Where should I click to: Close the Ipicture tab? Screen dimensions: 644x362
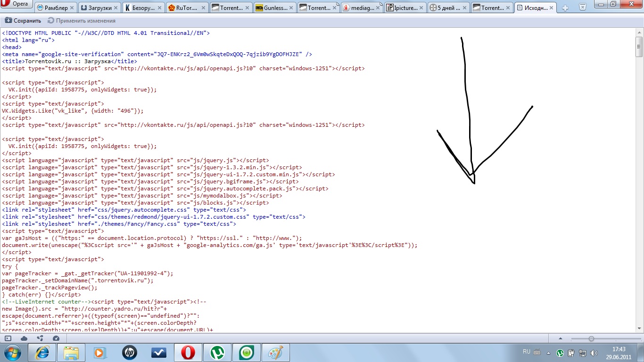[421, 8]
